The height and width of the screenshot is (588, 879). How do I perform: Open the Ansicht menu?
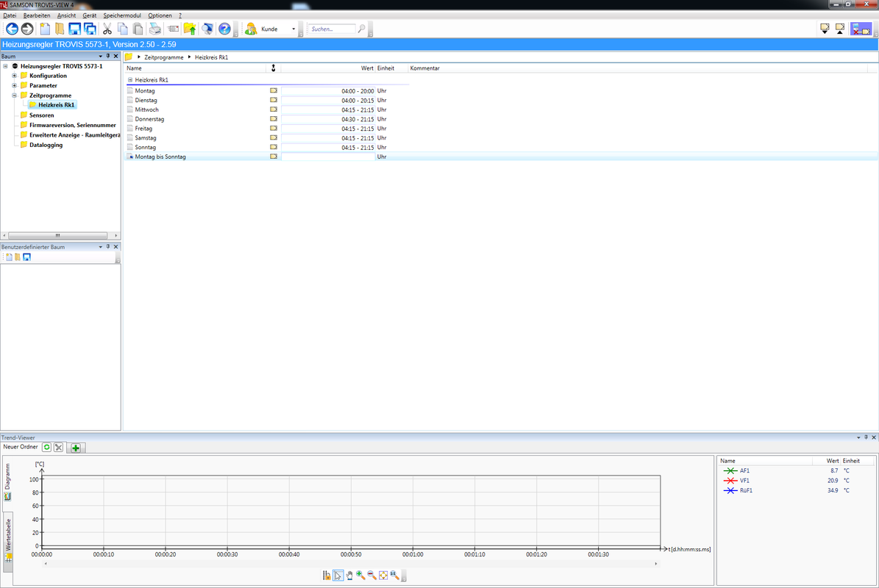pos(66,15)
